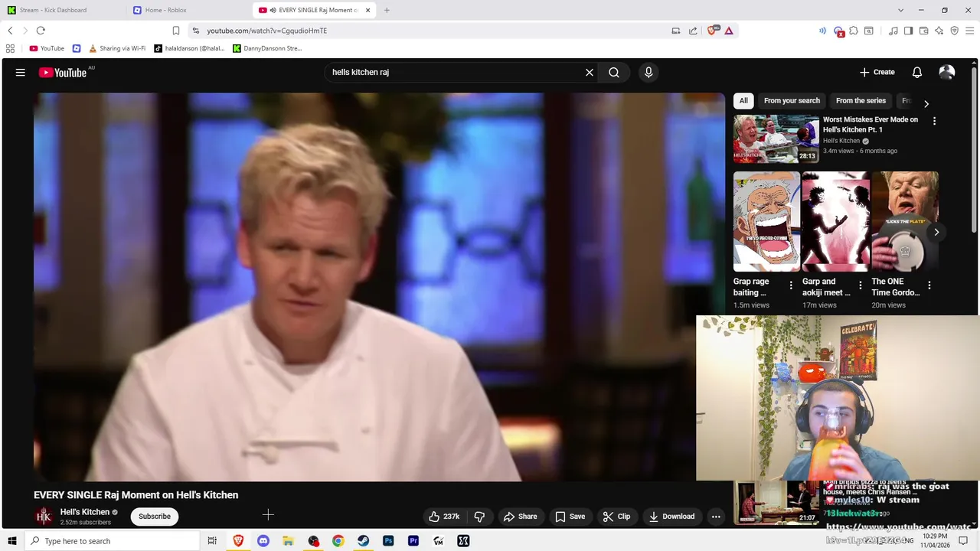Select the From your search chip
The width and height of the screenshot is (980, 551).
pyautogui.click(x=792, y=100)
